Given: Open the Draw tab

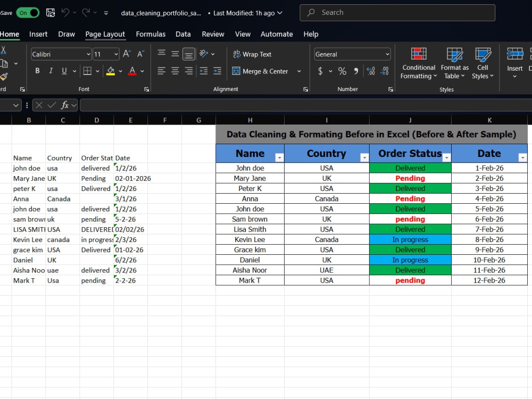Looking at the screenshot, I should (66, 34).
